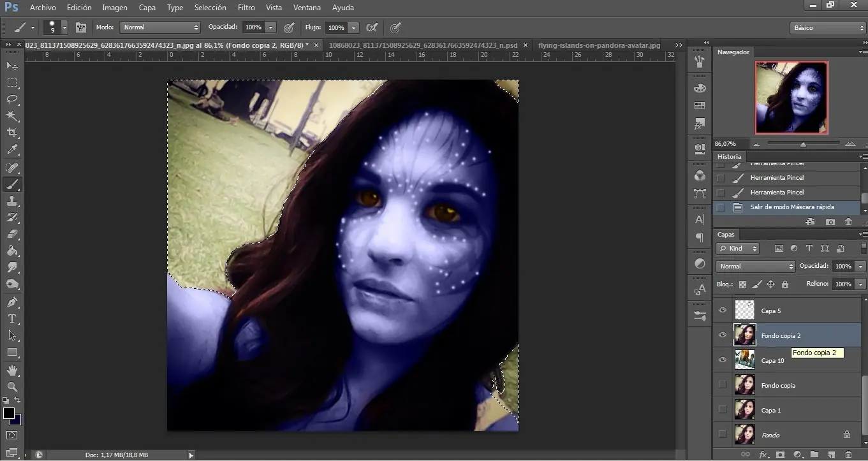Select the Fondo copia layer name
This screenshot has width=868, height=461.
point(778,386)
